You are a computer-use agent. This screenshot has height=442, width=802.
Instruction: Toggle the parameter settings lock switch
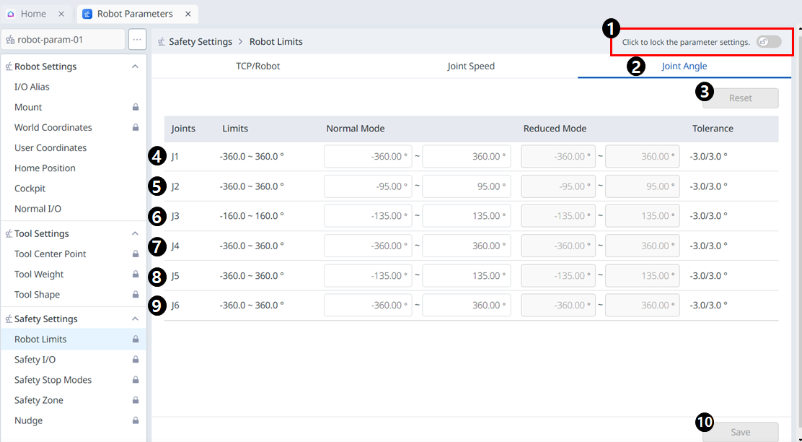768,42
